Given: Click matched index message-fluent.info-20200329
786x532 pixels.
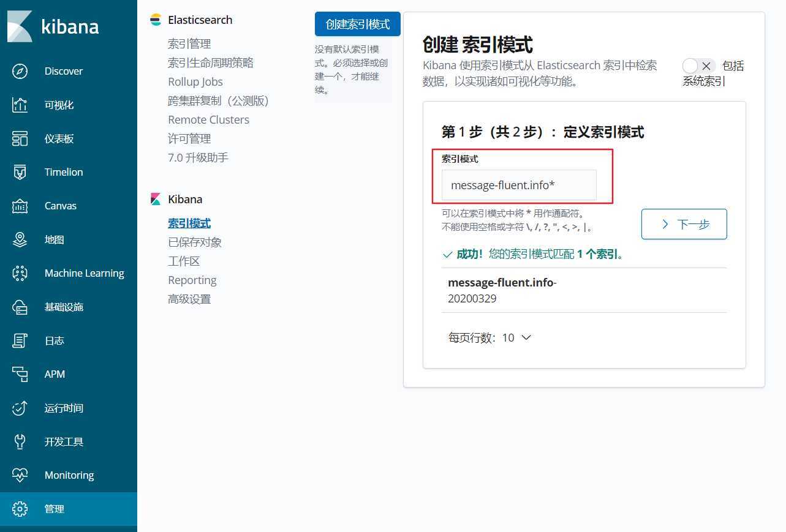Looking at the screenshot, I should click(502, 291).
